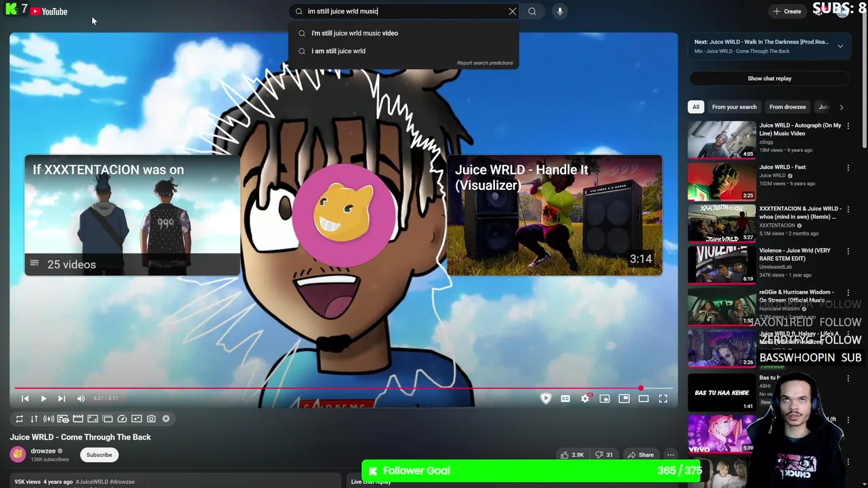
Task: Open the 25-video XXXTENTACION playlist end card
Action: point(132,216)
